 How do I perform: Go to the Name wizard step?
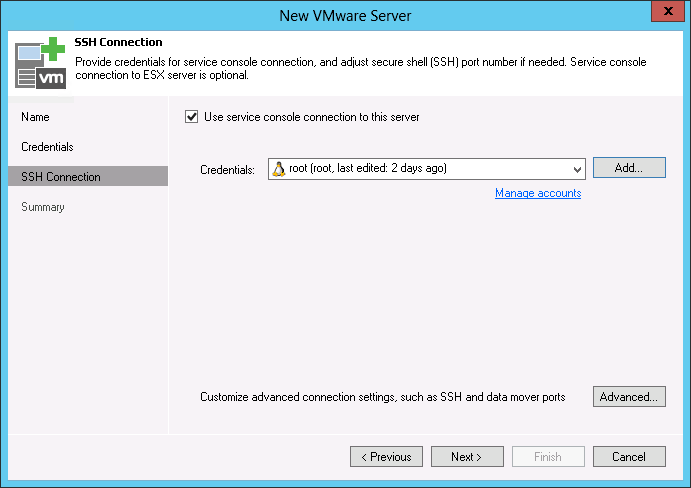35,117
